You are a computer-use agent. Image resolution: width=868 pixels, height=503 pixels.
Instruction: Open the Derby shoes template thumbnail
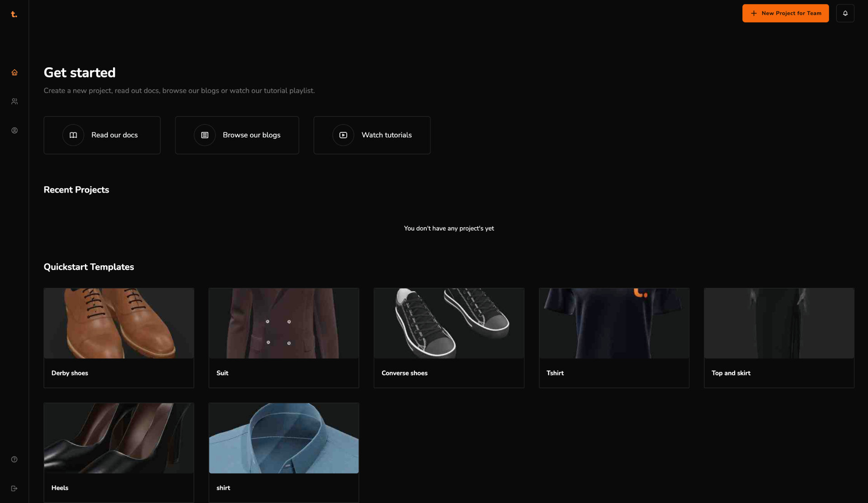pyautogui.click(x=119, y=324)
